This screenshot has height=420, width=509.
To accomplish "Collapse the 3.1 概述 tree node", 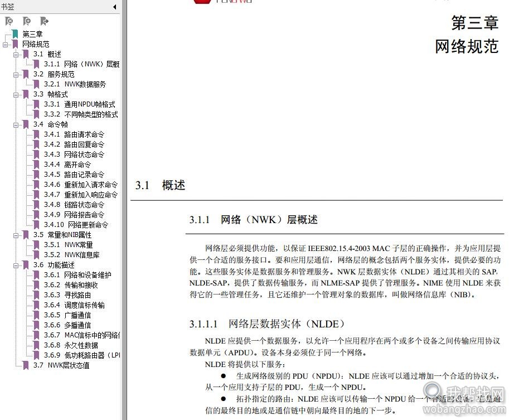I will [x=16, y=55].
